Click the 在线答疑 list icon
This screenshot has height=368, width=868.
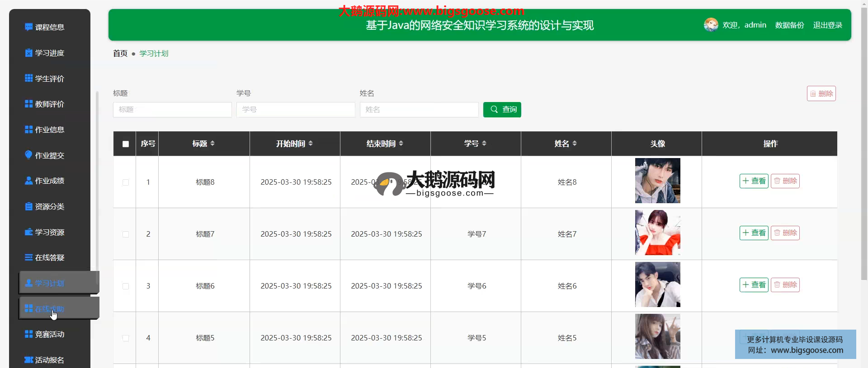point(28,257)
